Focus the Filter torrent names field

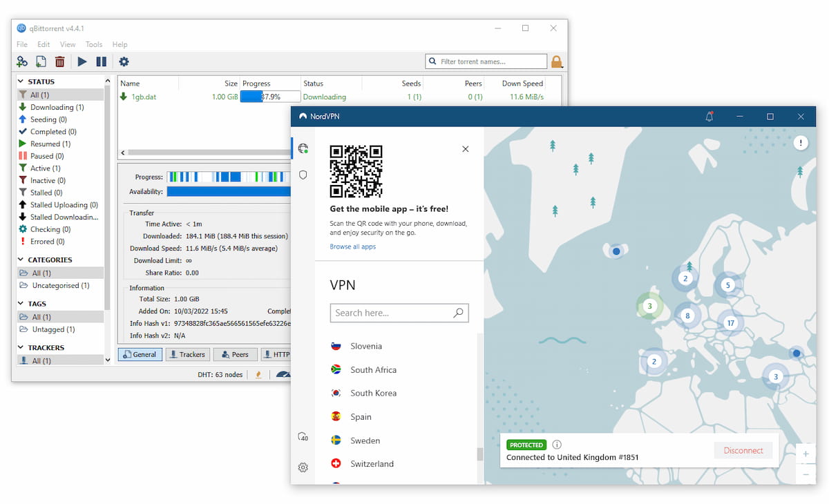486,61
